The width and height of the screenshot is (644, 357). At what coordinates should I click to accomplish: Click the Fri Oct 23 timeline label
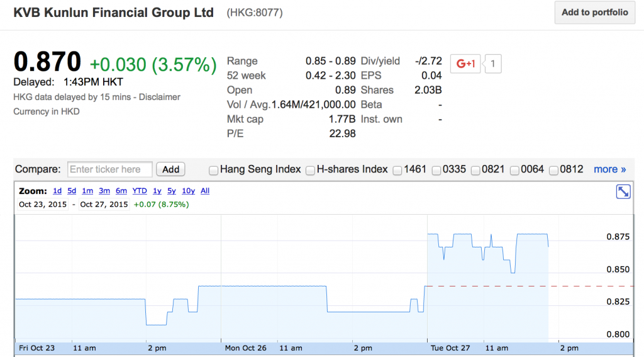tap(36, 348)
